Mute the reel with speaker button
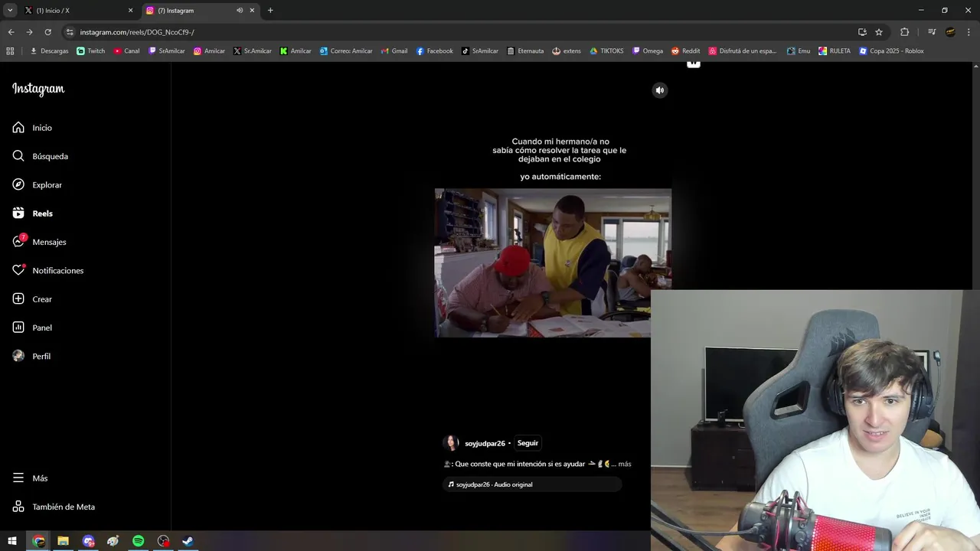The width and height of the screenshot is (980, 551). 660,90
